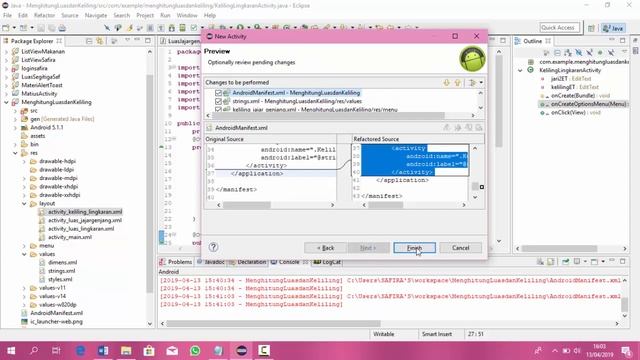Select next change arrow in Changes toolbar
Viewport: 640px width, 360px height.
[x=447, y=82]
